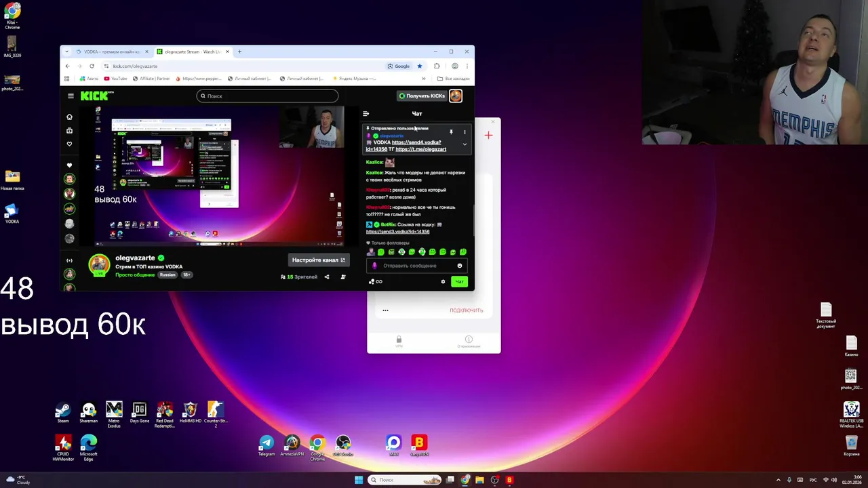This screenshot has height=488, width=868.
Task: Click the Kick Поиск search field
Action: [267, 96]
